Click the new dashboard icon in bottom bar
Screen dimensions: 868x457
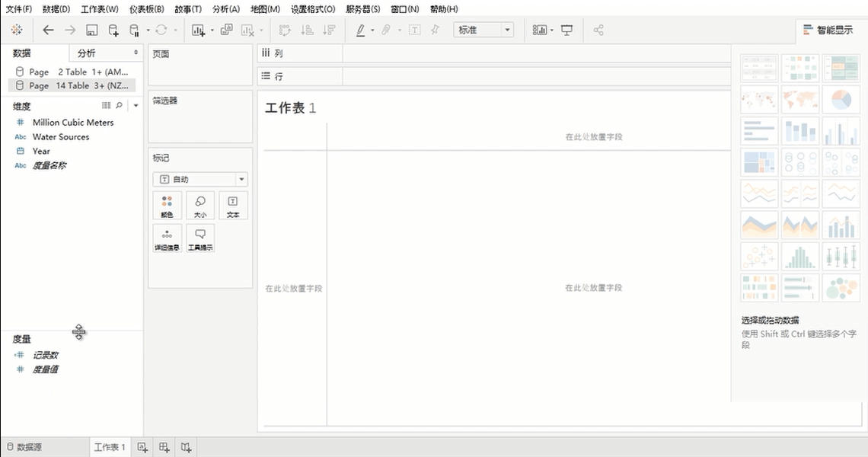click(164, 447)
